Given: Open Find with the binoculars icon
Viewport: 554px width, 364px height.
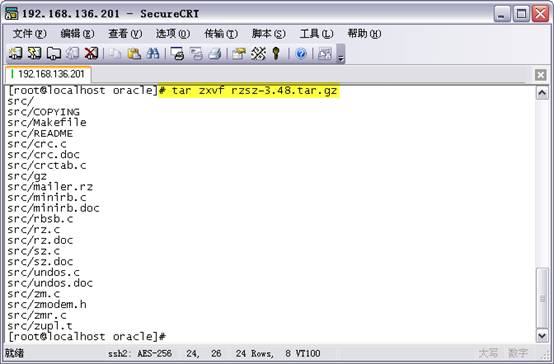Looking at the screenshot, I should tap(153, 53).
